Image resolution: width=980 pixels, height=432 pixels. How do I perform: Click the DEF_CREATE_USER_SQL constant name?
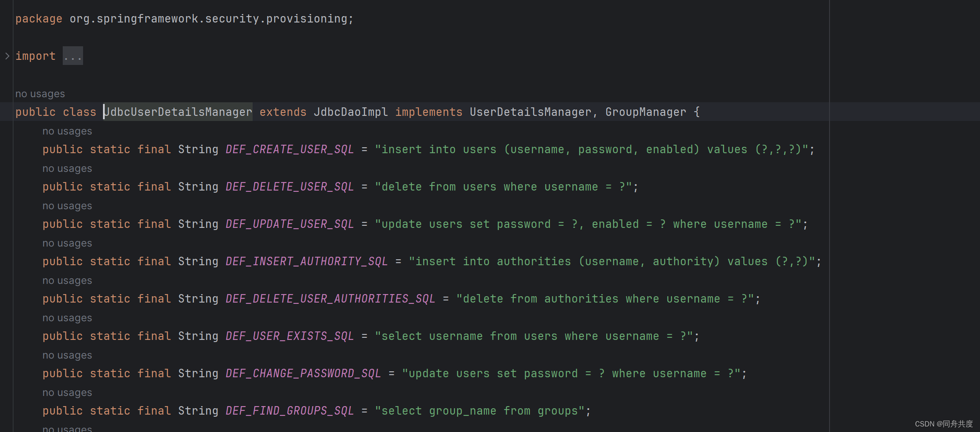290,149
